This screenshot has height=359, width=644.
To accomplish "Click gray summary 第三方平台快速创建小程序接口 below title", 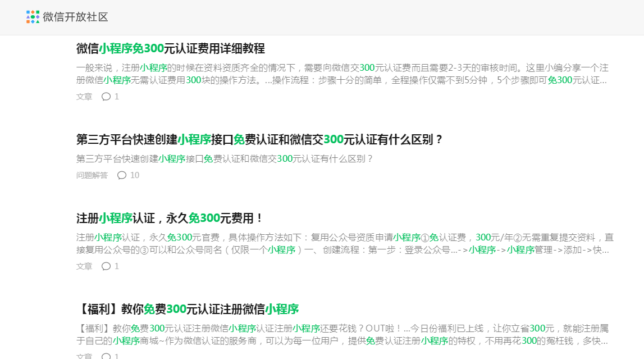I will click(x=224, y=158).
